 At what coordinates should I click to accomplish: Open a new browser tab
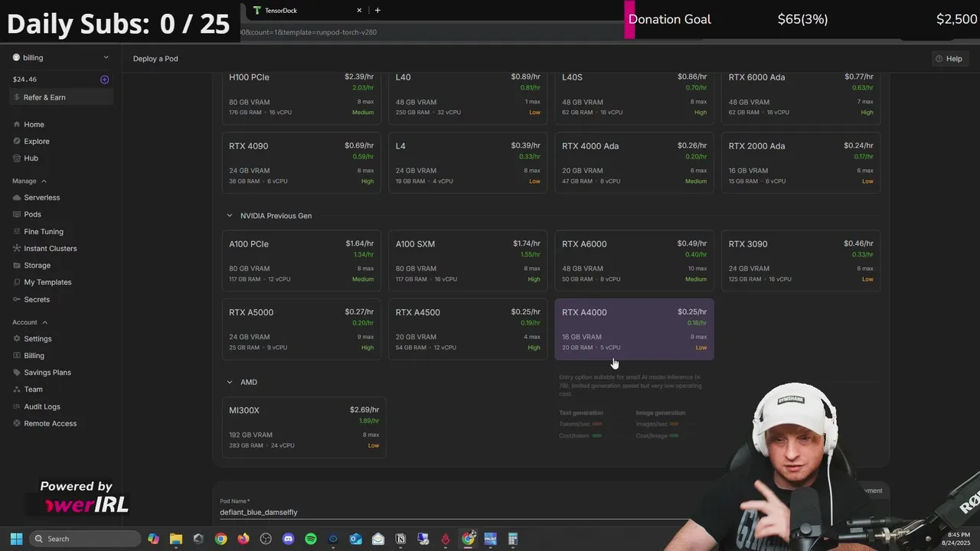pos(377,10)
